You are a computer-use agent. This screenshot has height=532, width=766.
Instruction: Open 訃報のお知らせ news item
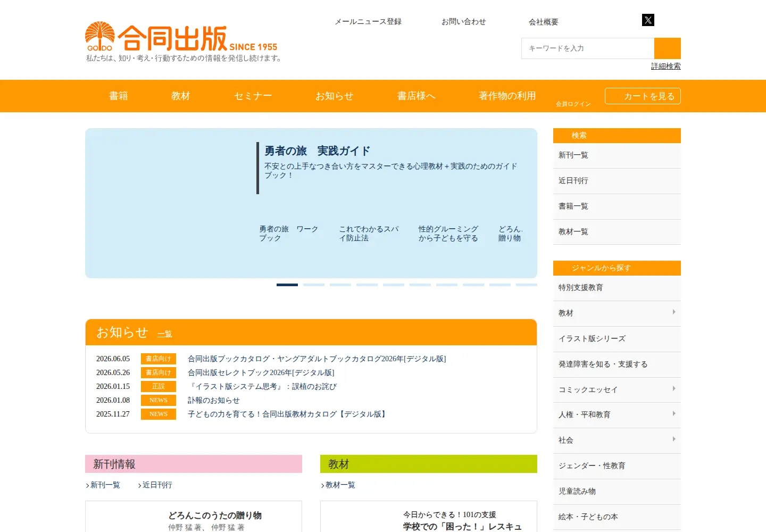[x=214, y=401]
